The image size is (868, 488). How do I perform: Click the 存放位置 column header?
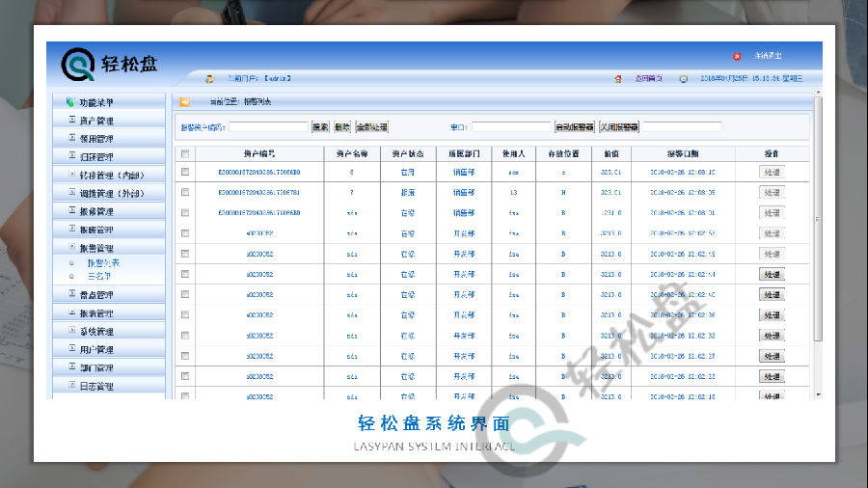tap(563, 153)
